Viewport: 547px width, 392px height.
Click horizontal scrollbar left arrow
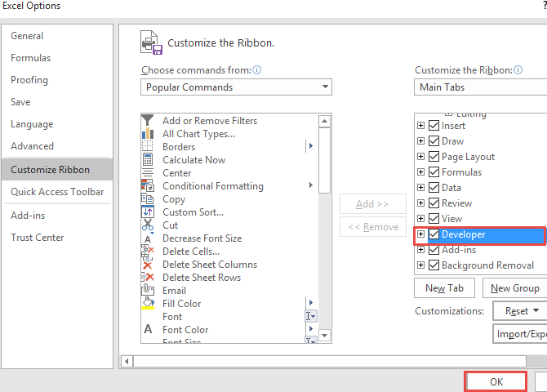(127, 361)
